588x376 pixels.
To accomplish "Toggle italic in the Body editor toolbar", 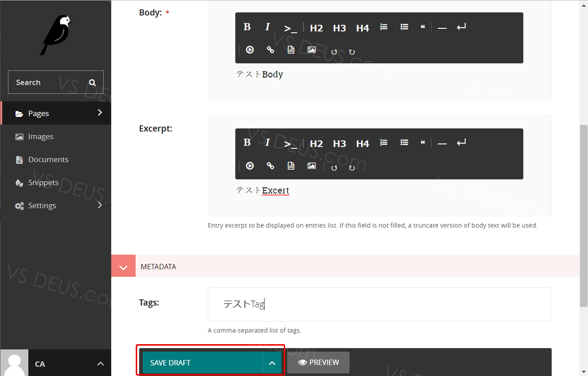I will (x=268, y=27).
